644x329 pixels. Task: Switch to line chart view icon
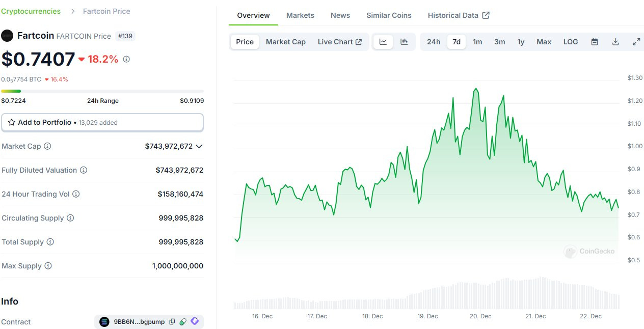tap(383, 42)
